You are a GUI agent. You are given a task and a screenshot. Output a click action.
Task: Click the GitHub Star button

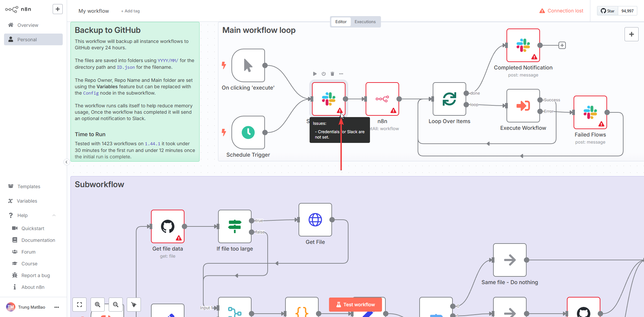click(607, 11)
